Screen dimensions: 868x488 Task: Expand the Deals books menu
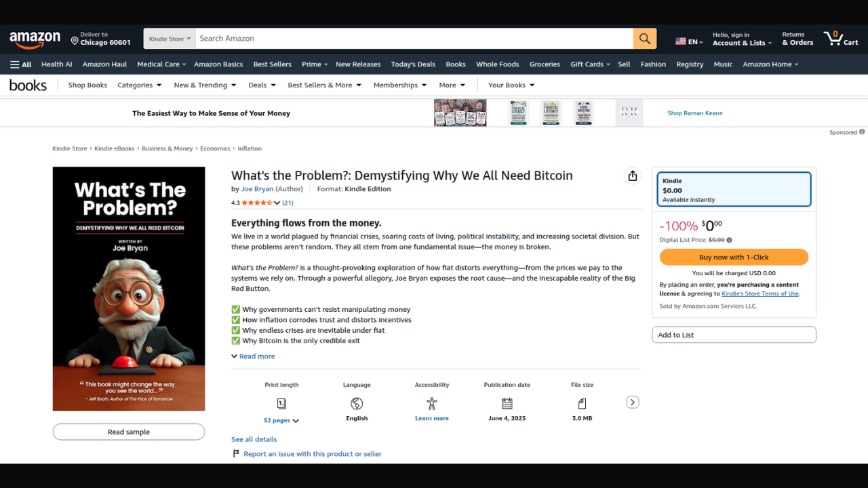pyautogui.click(x=262, y=85)
